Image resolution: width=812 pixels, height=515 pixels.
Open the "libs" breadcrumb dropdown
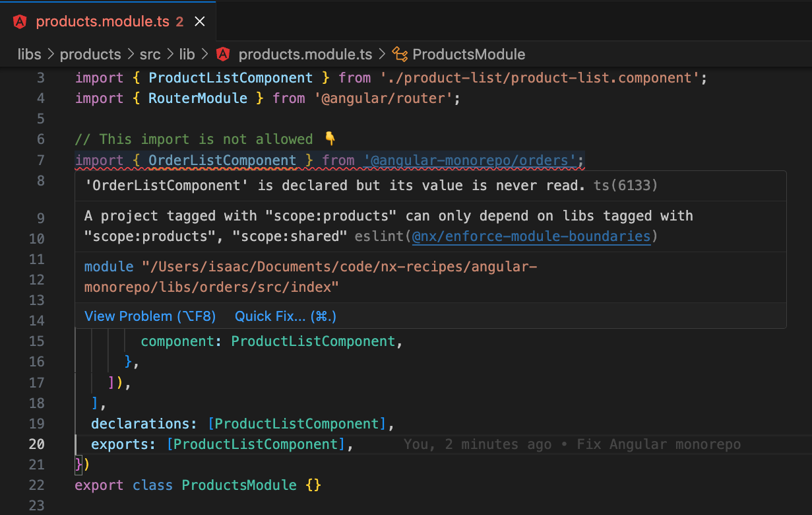tap(29, 54)
